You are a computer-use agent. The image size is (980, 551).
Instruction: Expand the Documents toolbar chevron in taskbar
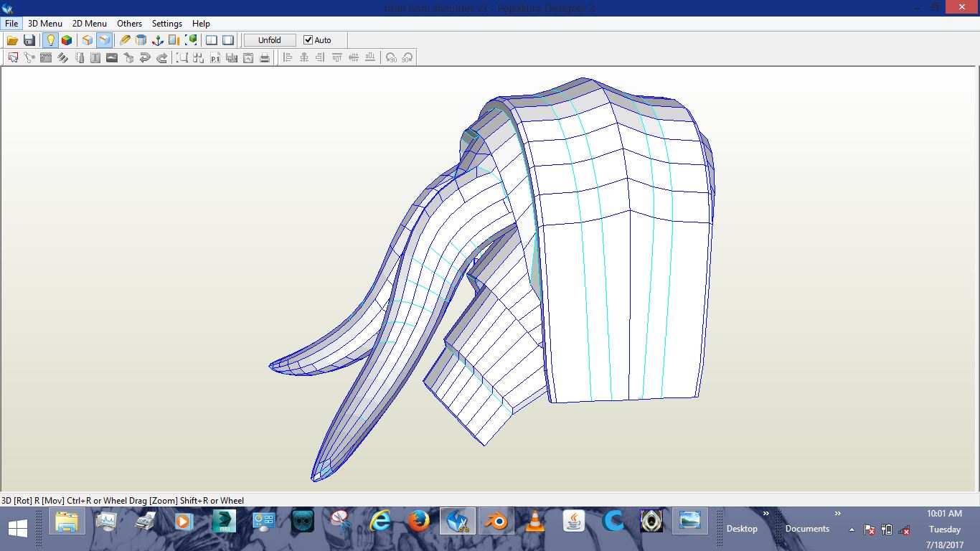pos(837,514)
